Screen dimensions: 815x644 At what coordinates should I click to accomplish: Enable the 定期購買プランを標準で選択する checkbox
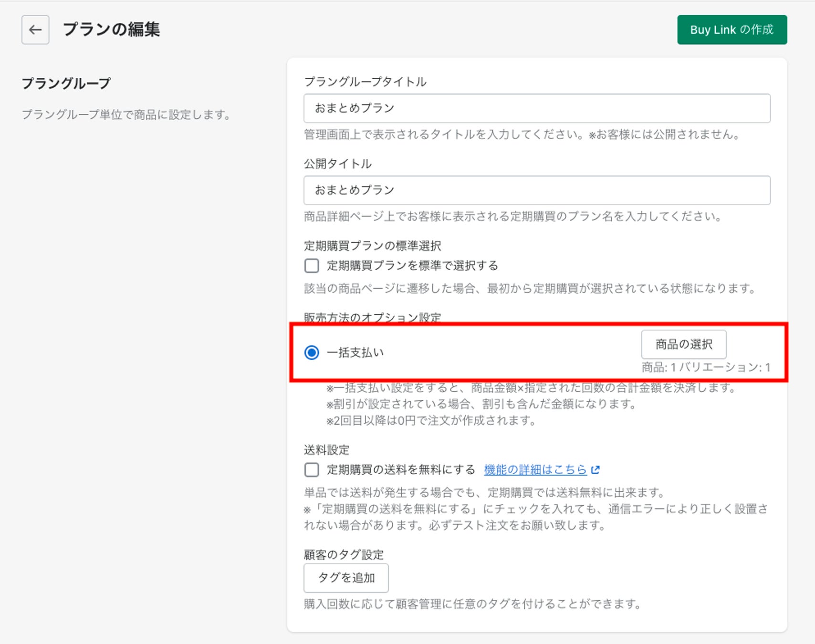click(312, 266)
